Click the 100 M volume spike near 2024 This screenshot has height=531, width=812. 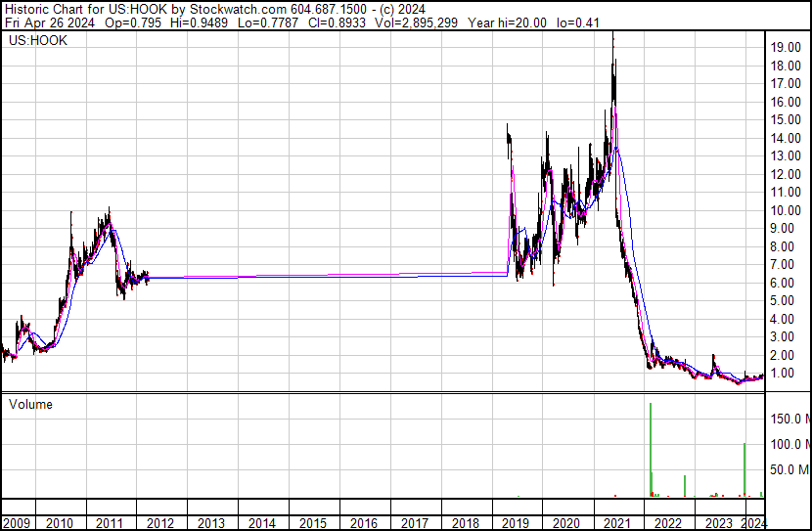coord(744,469)
